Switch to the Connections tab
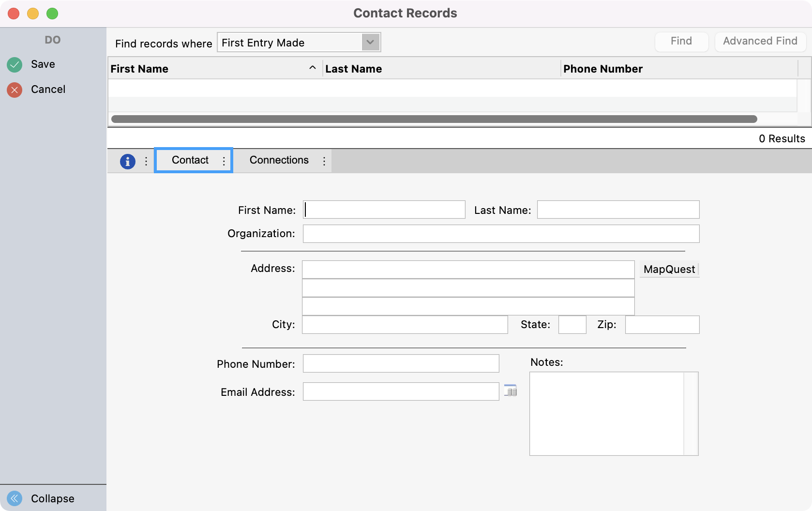 [x=279, y=160]
